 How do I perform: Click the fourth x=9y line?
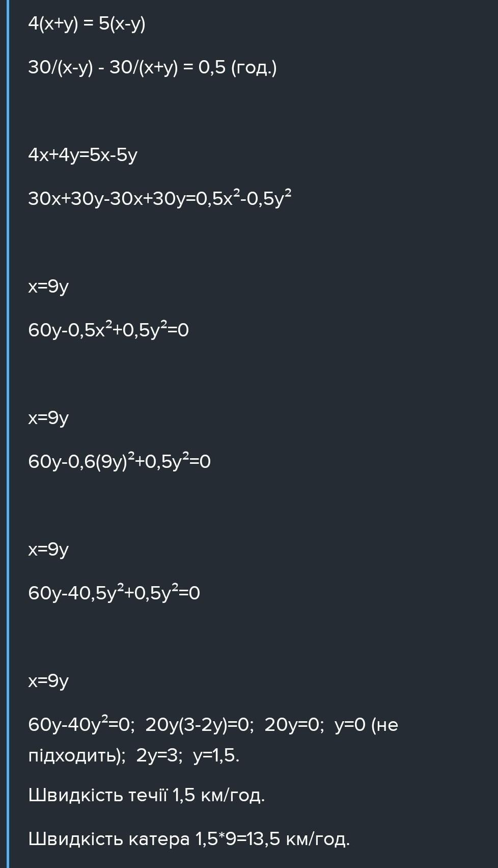pyautogui.click(x=48, y=681)
